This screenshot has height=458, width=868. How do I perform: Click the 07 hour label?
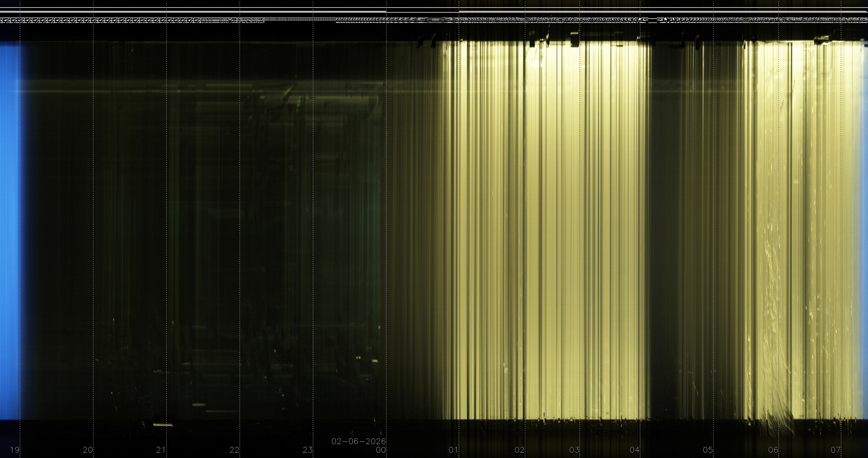(835, 449)
